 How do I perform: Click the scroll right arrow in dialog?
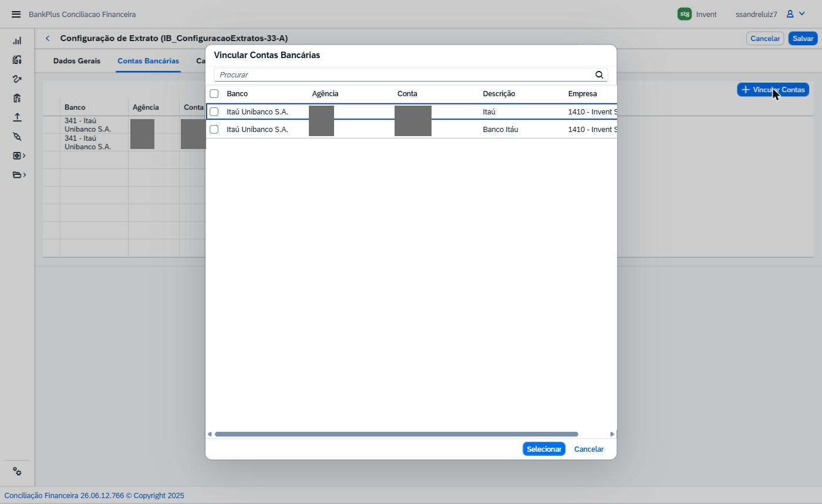pyautogui.click(x=612, y=434)
